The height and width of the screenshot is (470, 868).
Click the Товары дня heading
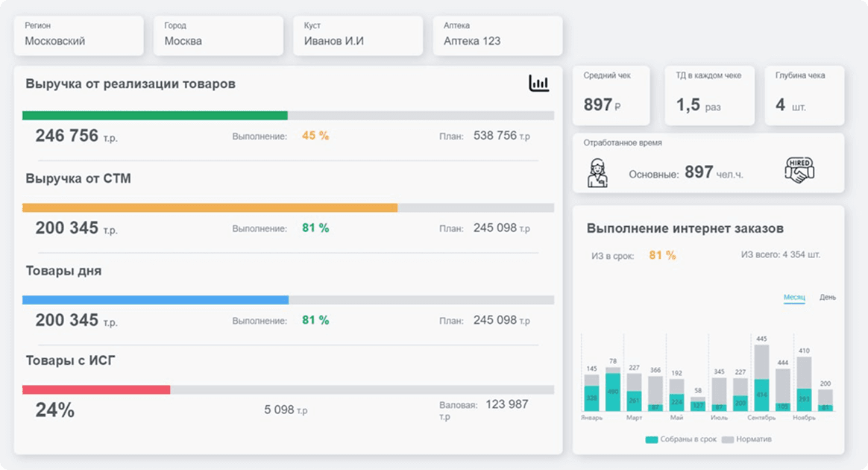pos(63,271)
